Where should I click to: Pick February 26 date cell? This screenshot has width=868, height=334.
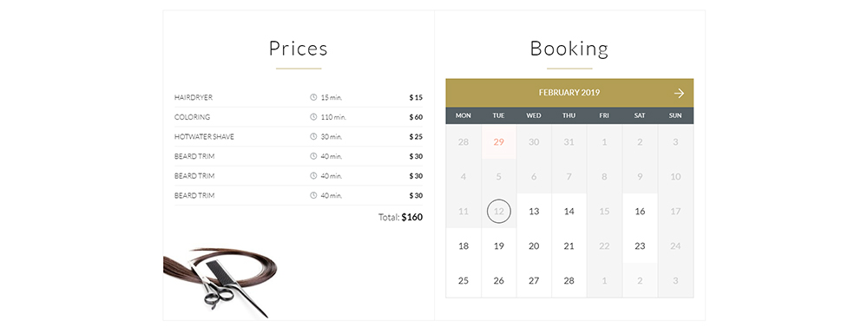coord(499,281)
